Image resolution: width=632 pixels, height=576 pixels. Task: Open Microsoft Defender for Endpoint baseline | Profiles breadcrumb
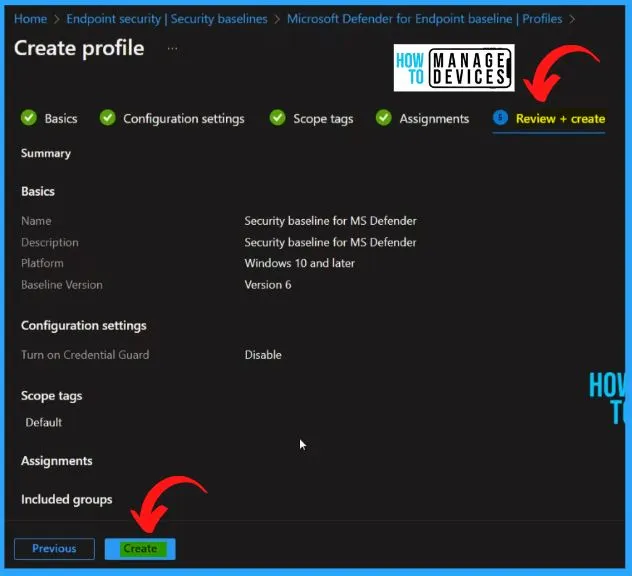pos(424,19)
